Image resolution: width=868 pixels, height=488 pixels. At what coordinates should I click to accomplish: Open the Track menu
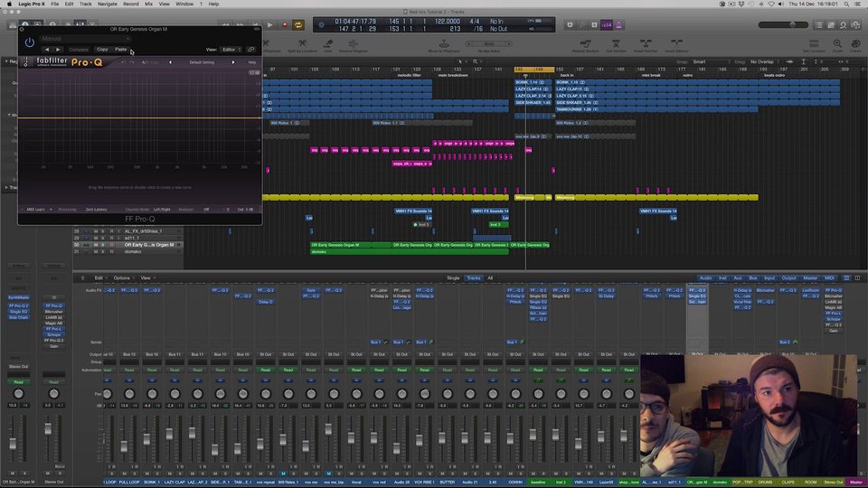coord(85,4)
